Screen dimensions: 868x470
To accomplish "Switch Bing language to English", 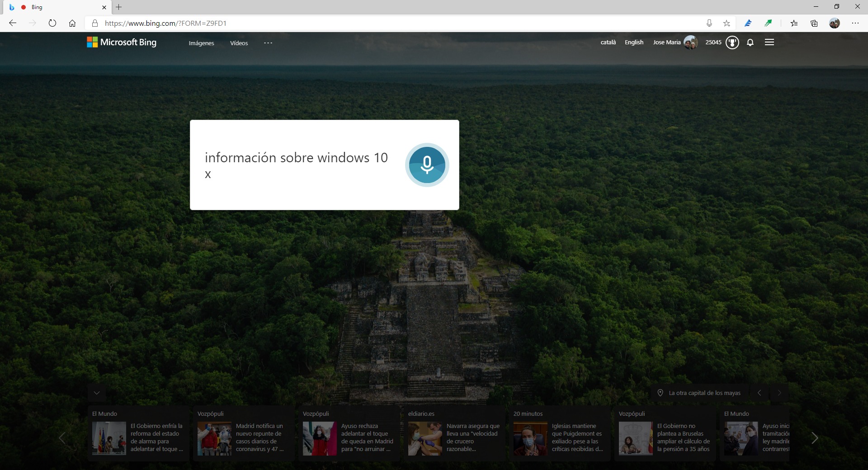I will [x=634, y=42].
